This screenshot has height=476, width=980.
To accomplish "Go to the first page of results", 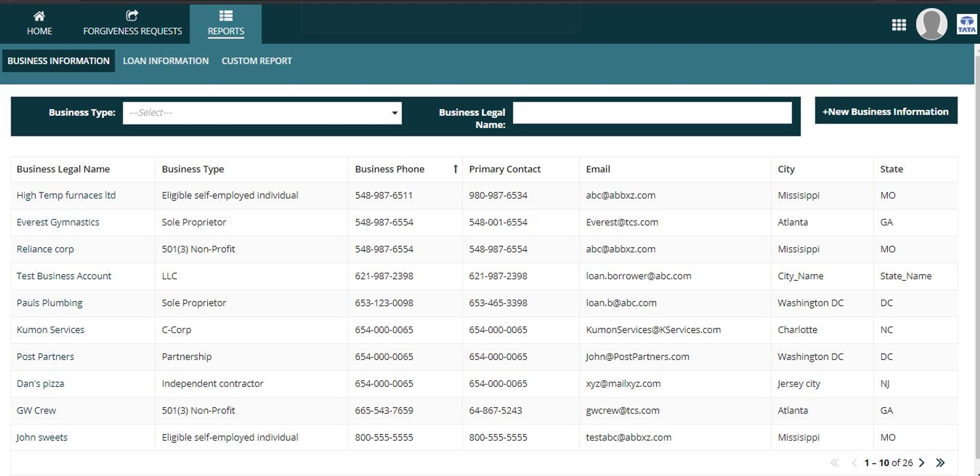I will coord(835,463).
